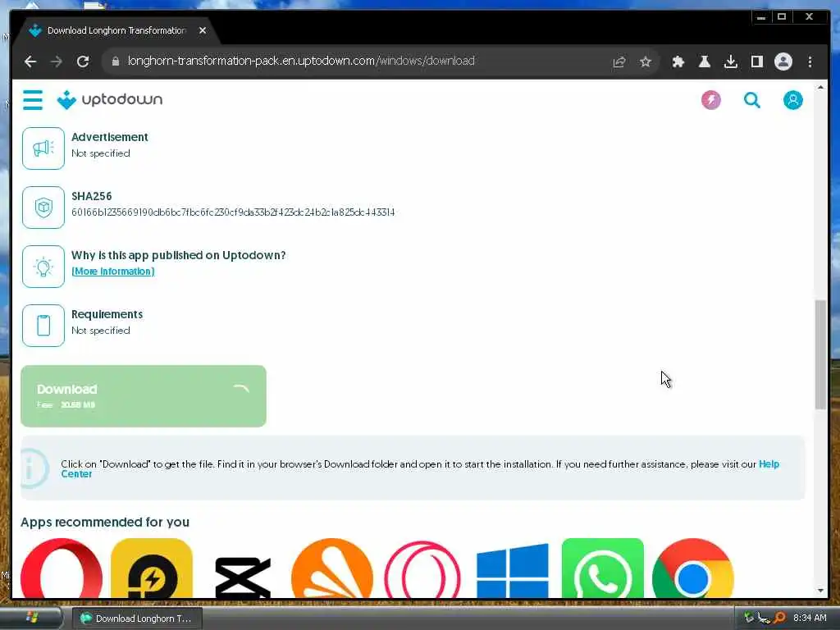Open the More information link

tap(113, 271)
